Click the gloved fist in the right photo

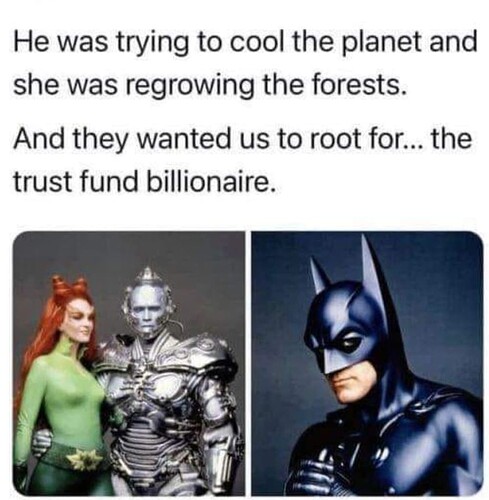tap(318, 468)
